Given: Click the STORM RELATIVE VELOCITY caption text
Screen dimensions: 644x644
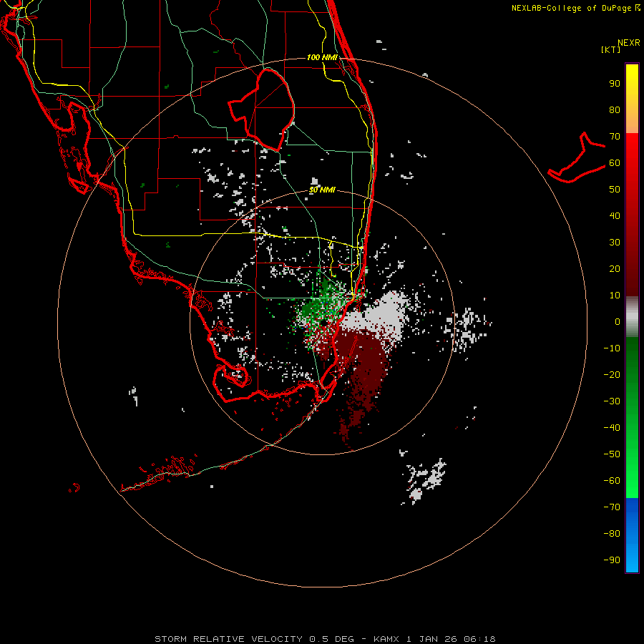Looking at the screenshot, I should (228, 639).
